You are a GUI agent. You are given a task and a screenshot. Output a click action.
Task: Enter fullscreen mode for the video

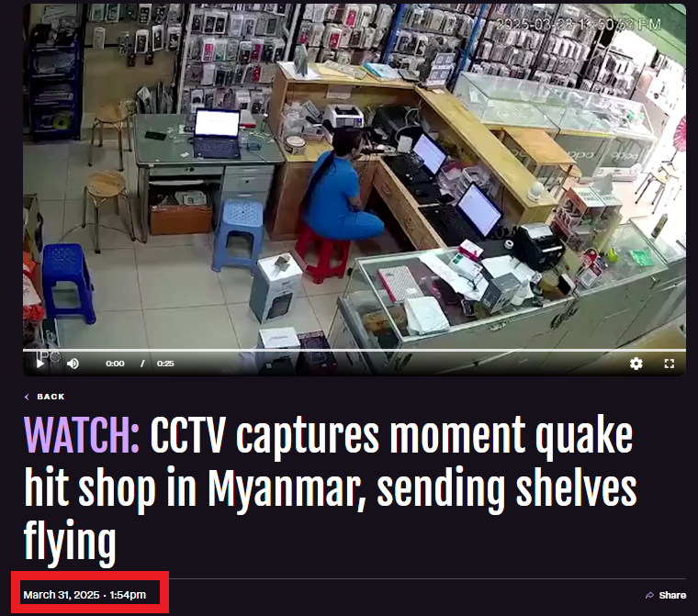coord(669,364)
